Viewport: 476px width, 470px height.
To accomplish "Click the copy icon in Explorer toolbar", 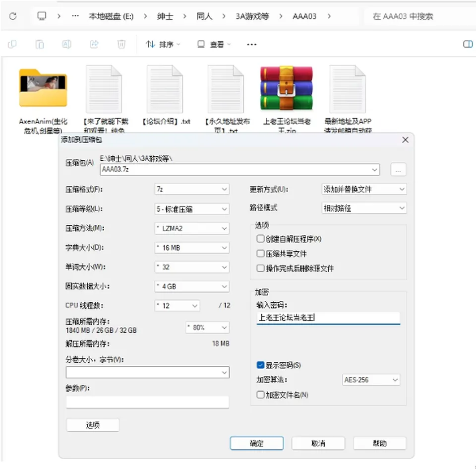I will pos(12,44).
